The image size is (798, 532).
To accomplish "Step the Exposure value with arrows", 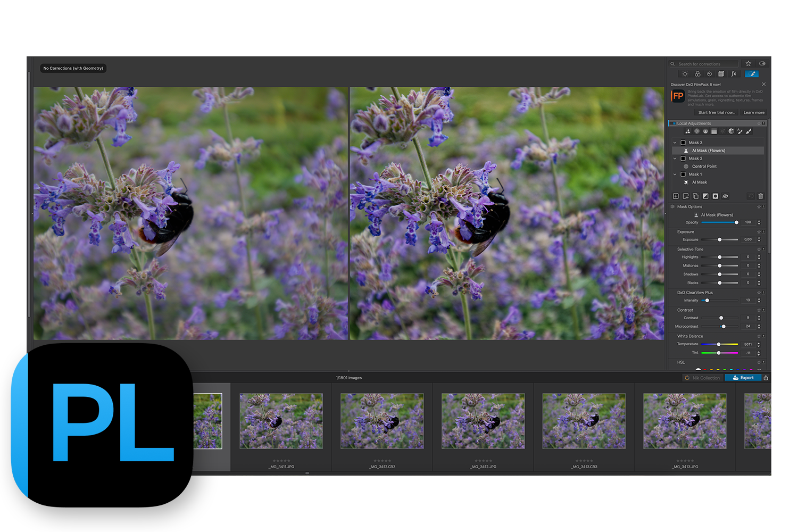I will point(759,239).
